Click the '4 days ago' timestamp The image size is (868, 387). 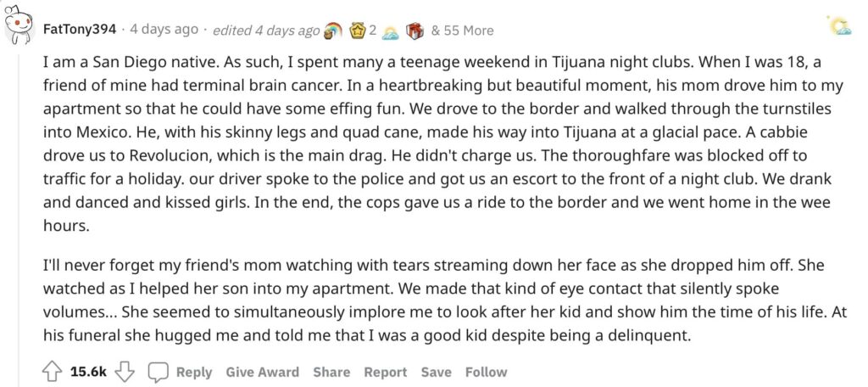[164, 30]
